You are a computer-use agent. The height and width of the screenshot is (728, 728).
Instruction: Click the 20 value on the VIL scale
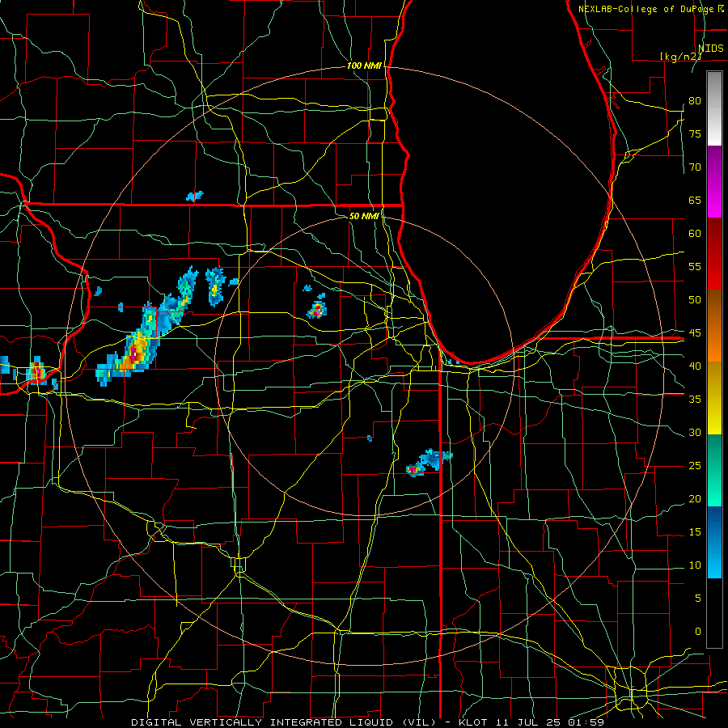pos(695,498)
